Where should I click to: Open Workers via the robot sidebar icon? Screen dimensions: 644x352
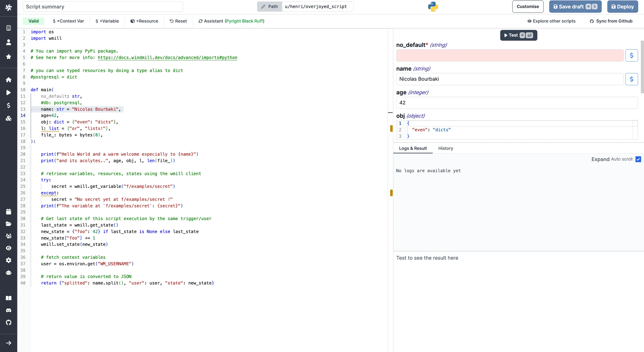(x=9, y=272)
